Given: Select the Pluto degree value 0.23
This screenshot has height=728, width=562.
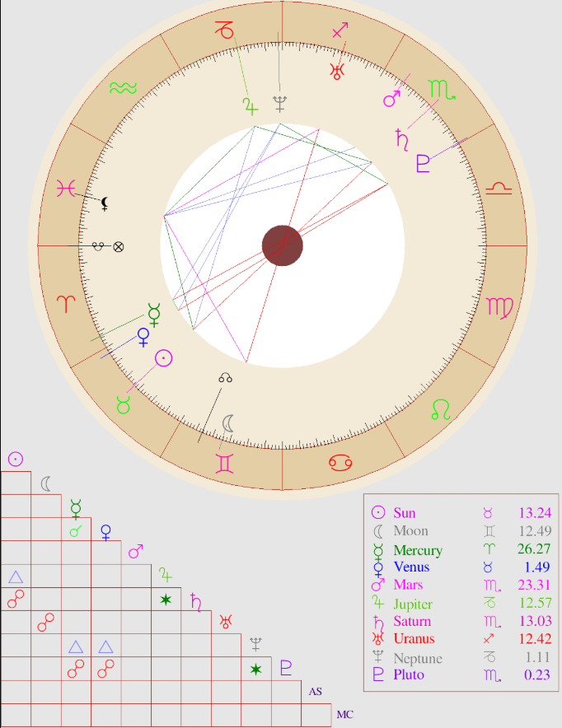Looking at the screenshot, I should (537, 674).
